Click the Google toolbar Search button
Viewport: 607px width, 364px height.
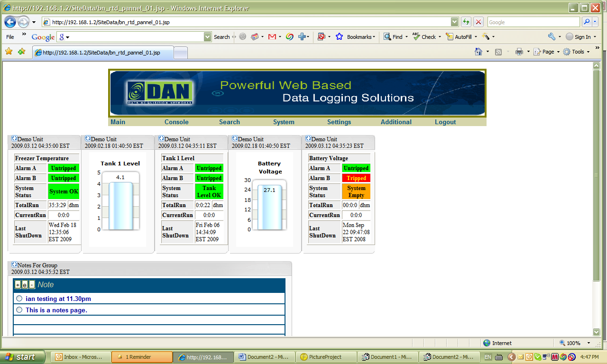pyautogui.click(x=221, y=36)
